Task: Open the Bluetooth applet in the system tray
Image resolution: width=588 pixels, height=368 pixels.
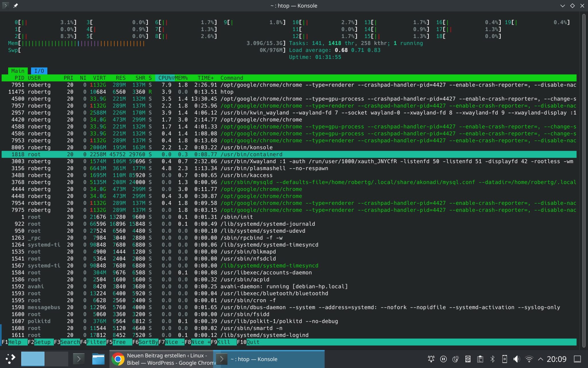Action: 492,359
